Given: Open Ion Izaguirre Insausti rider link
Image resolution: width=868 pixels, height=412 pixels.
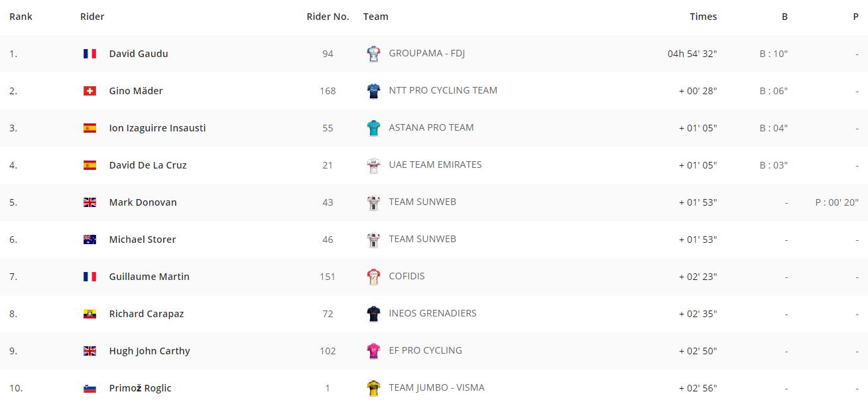Looking at the screenshot, I should click(157, 128).
